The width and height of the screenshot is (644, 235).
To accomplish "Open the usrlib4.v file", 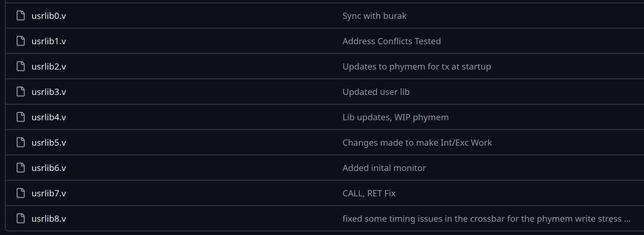I will (49, 117).
